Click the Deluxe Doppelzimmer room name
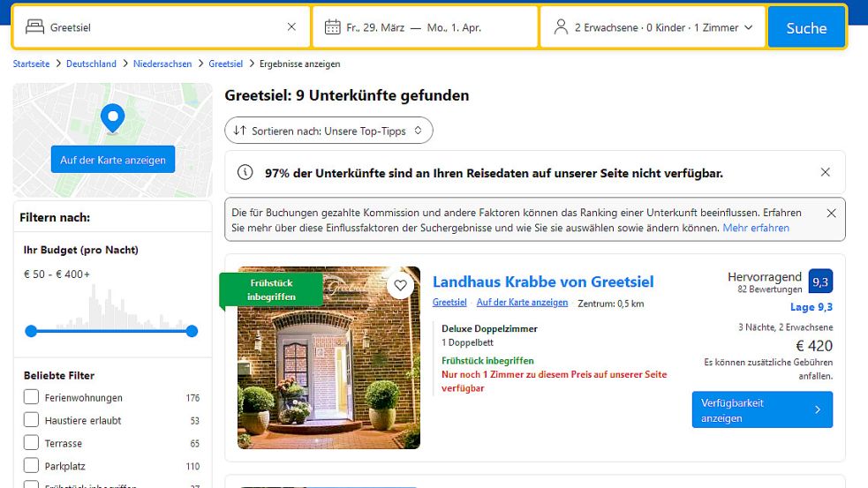Image resolution: width=868 pixels, height=488 pixels. (489, 328)
